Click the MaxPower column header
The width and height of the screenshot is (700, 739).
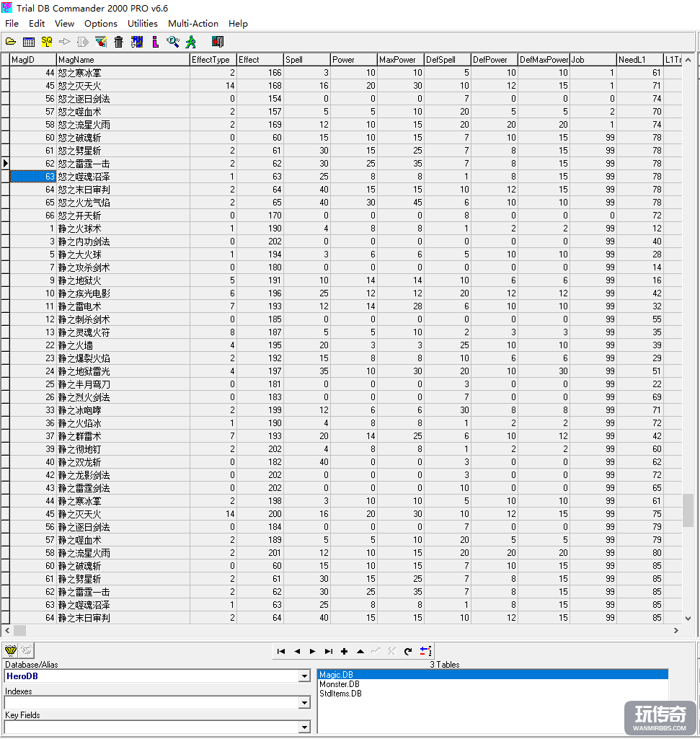[x=401, y=60]
